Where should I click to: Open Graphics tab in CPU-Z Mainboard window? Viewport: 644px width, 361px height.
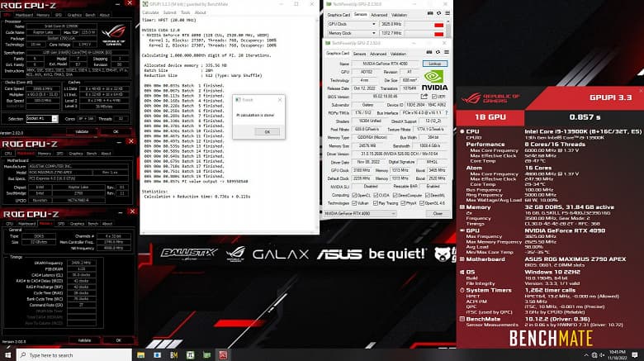click(76, 154)
